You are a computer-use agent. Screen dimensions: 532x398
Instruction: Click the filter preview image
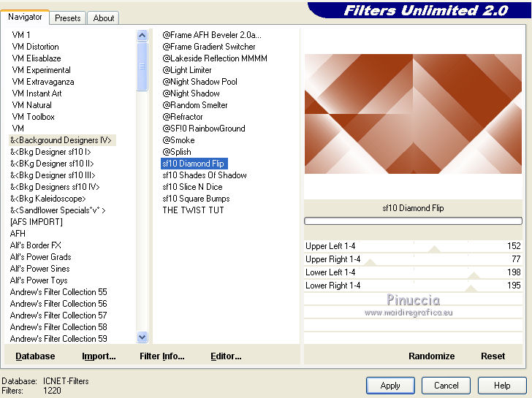coord(413,114)
